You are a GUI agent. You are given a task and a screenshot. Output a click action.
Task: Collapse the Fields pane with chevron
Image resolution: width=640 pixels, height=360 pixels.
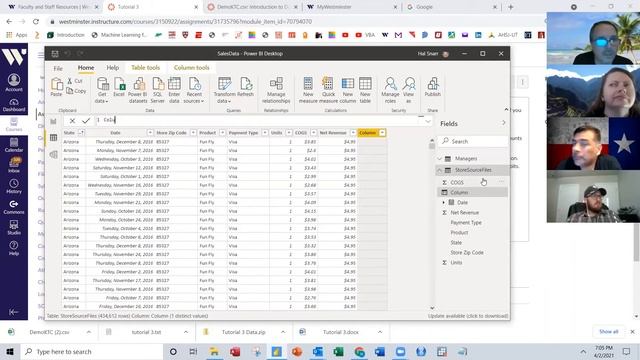tap(504, 123)
